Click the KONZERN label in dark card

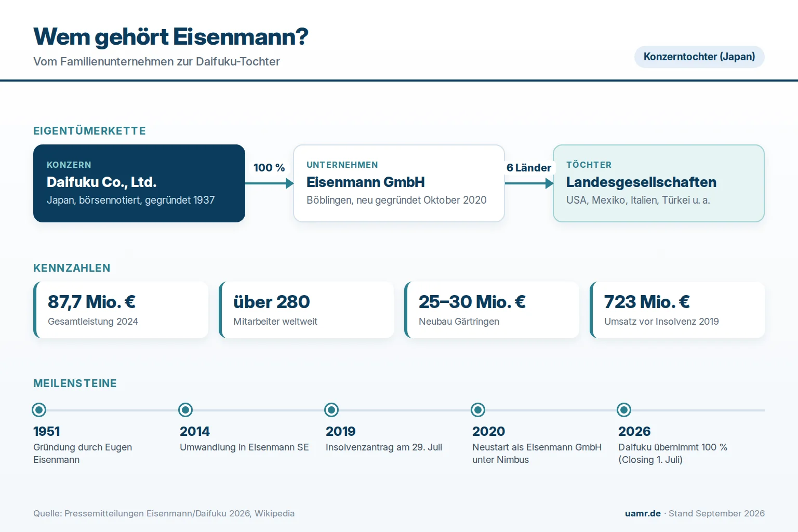(x=69, y=165)
